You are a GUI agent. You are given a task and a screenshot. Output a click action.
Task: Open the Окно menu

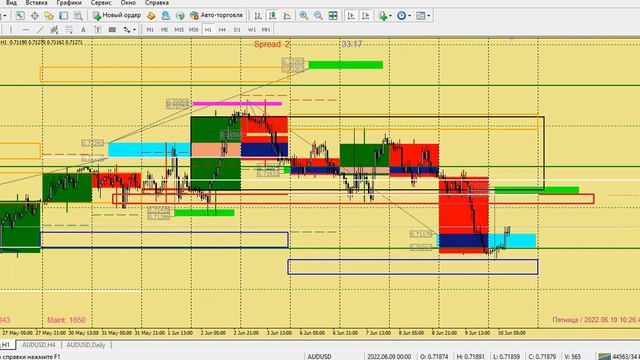(128, 3)
